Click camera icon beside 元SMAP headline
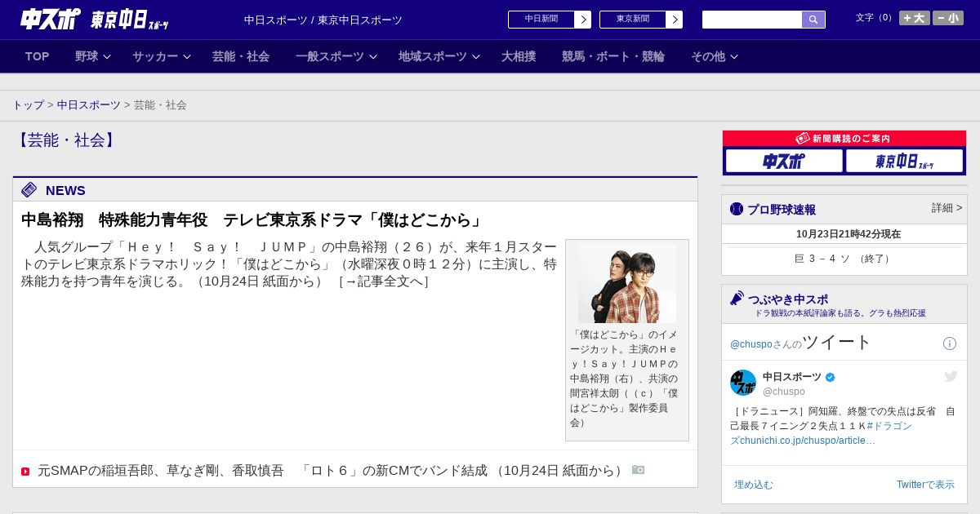This screenshot has height=514, width=980. coord(639,470)
